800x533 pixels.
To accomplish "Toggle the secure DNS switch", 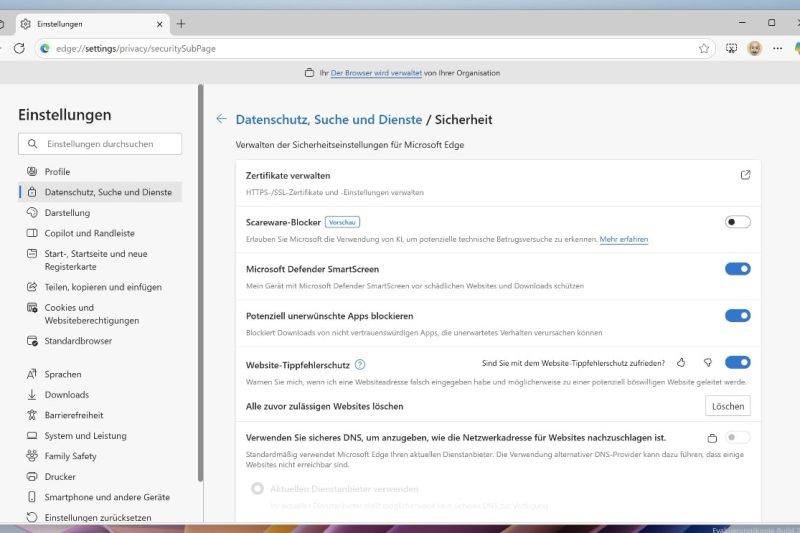I will pyautogui.click(x=737, y=437).
